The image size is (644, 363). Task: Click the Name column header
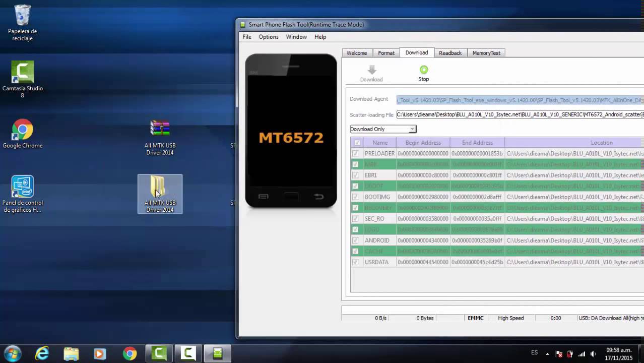(x=380, y=143)
